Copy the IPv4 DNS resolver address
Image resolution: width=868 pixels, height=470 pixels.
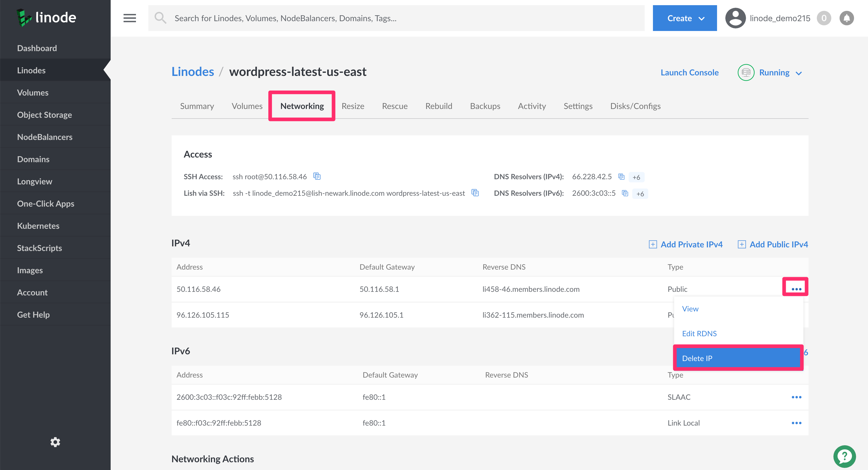tap(621, 176)
